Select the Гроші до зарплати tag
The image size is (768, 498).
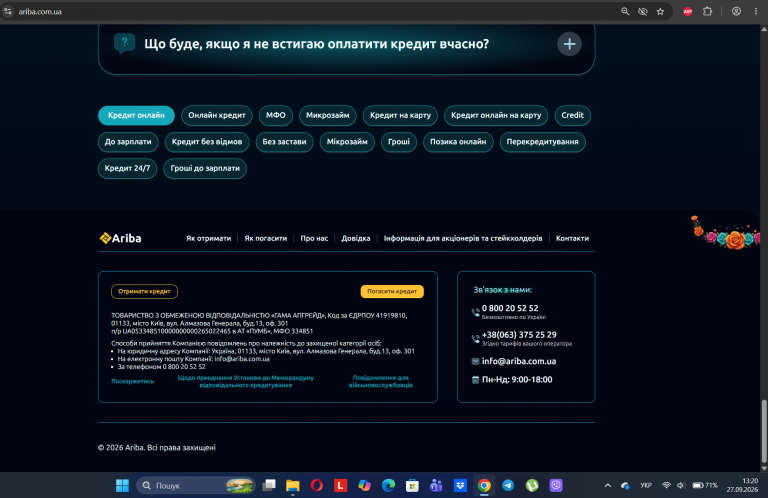(x=205, y=168)
